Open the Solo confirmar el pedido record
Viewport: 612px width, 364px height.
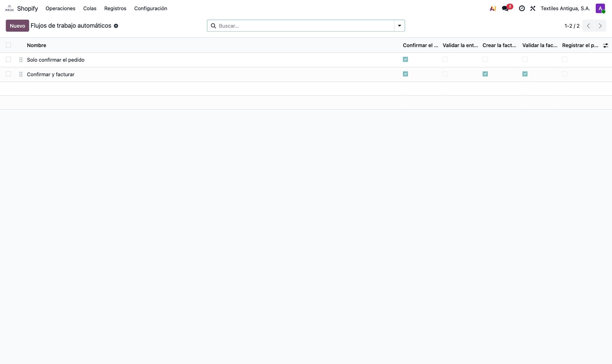coord(55,60)
